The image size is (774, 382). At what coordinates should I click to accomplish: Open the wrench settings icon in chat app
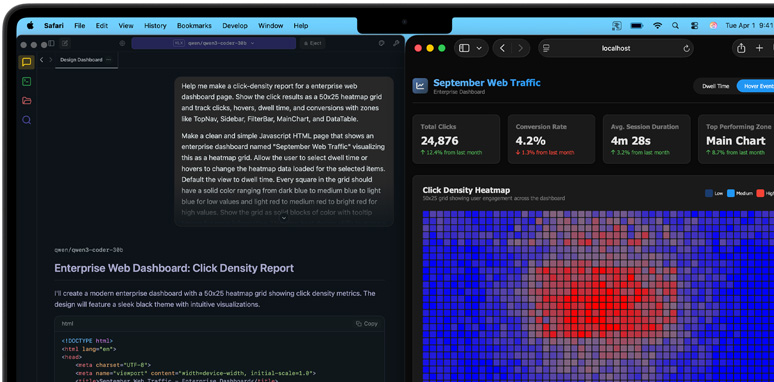point(396,43)
